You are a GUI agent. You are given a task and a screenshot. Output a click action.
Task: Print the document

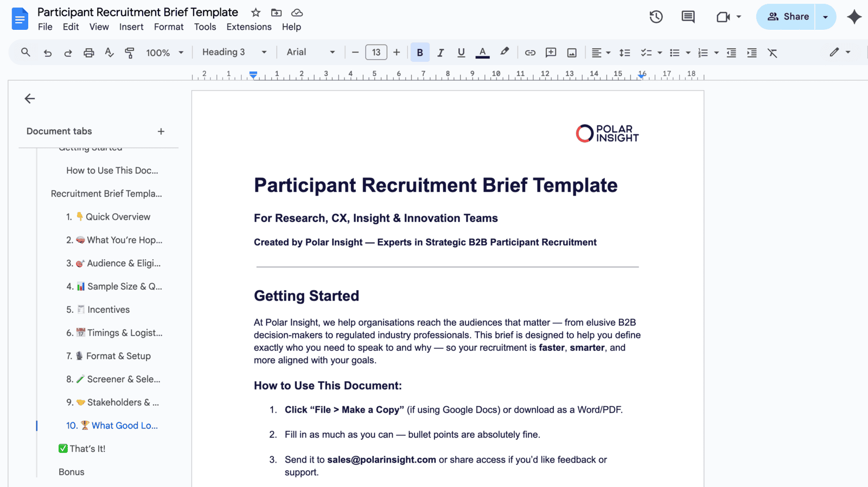tap(88, 53)
